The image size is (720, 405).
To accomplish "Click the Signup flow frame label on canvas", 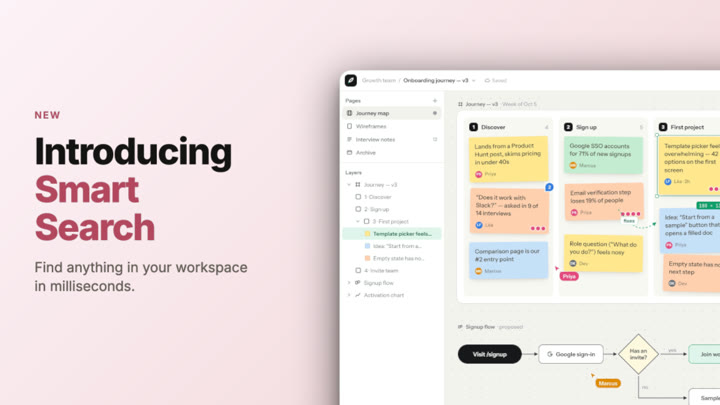I will pos(480,327).
